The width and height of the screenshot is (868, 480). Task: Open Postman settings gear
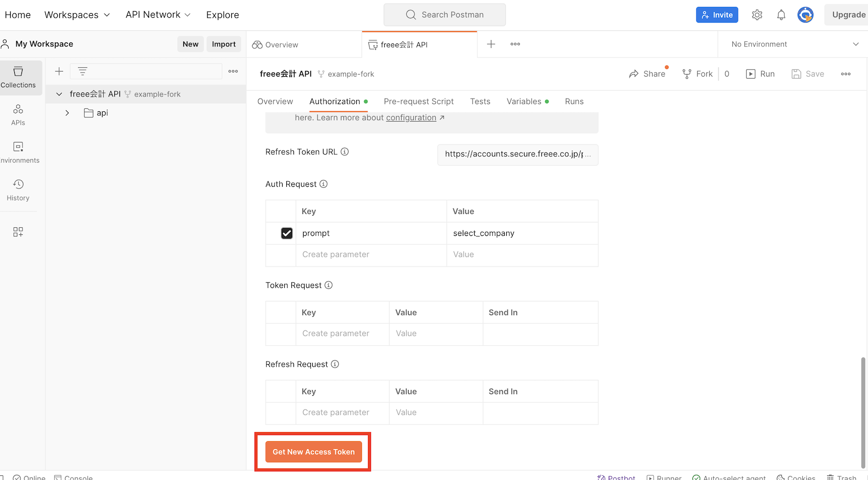[757, 14]
